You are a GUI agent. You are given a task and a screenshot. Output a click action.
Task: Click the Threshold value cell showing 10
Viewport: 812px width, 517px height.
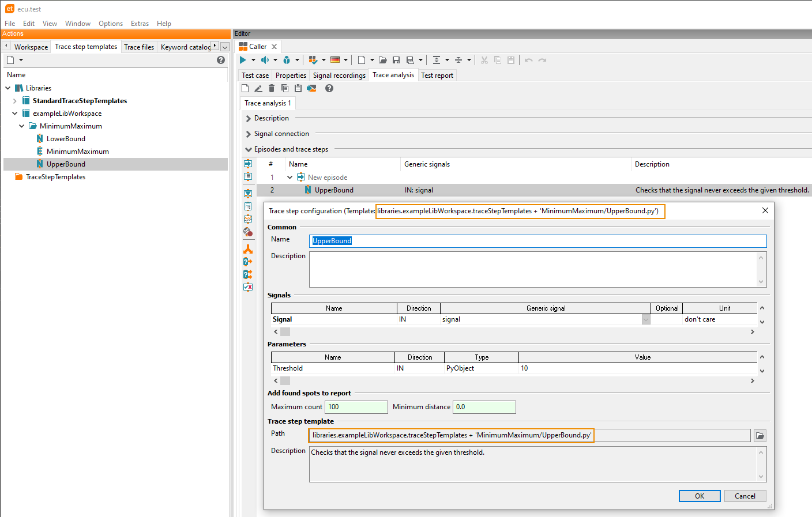pos(638,368)
